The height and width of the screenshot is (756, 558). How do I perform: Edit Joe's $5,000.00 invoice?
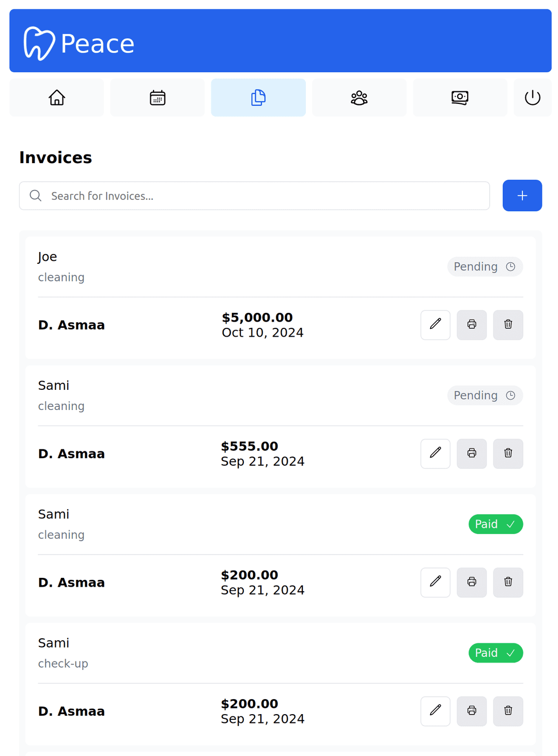(436, 325)
